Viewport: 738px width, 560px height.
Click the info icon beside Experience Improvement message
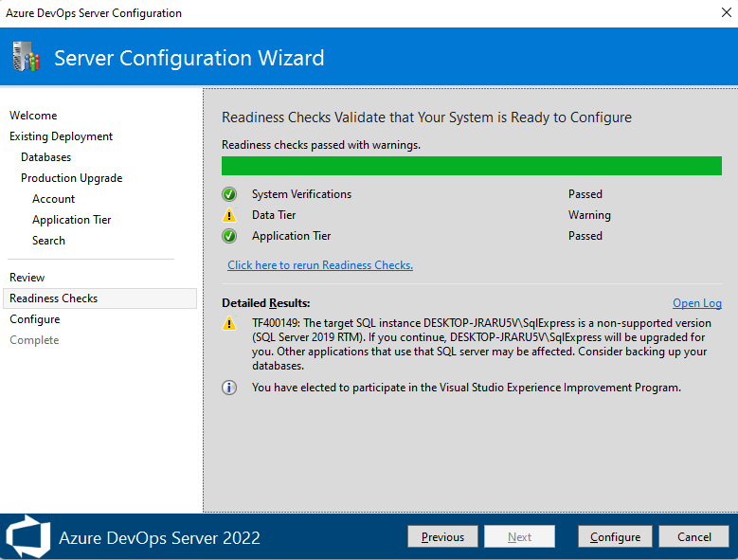(x=229, y=388)
